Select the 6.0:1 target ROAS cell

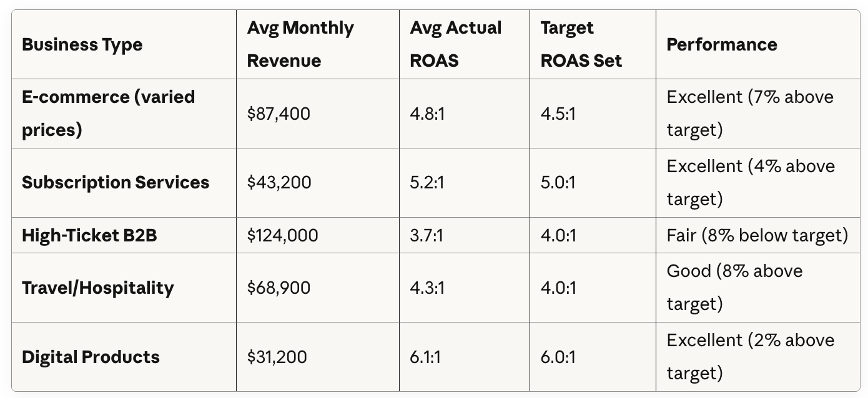click(558, 357)
